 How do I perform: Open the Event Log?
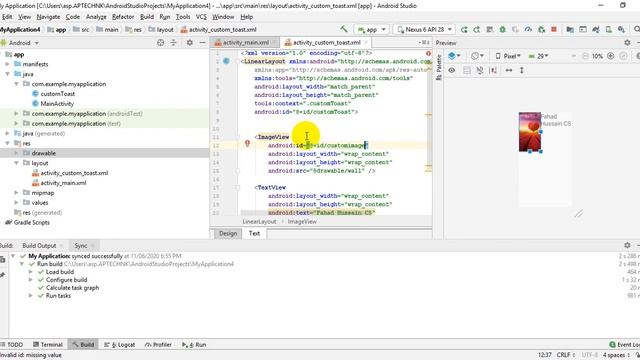[x=624, y=345]
